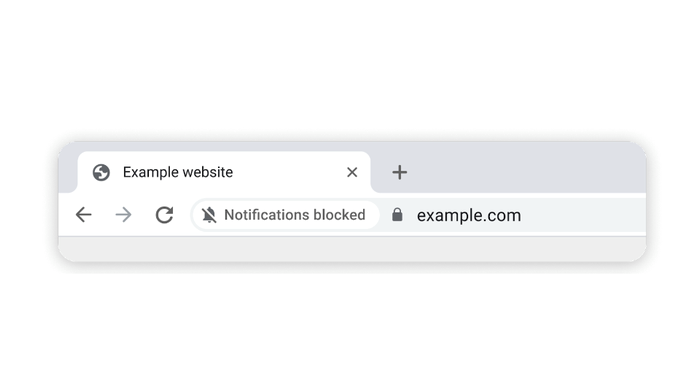The height and width of the screenshot is (371, 686).
Task: Open a new tab with the plus button
Action: pyautogui.click(x=399, y=172)
